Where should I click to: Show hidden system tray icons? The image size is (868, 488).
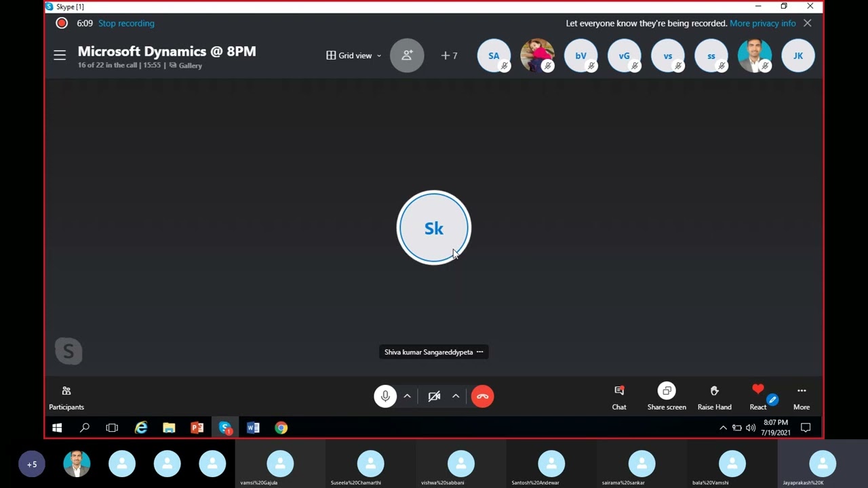pyautogui.click(x=723, y=428)
